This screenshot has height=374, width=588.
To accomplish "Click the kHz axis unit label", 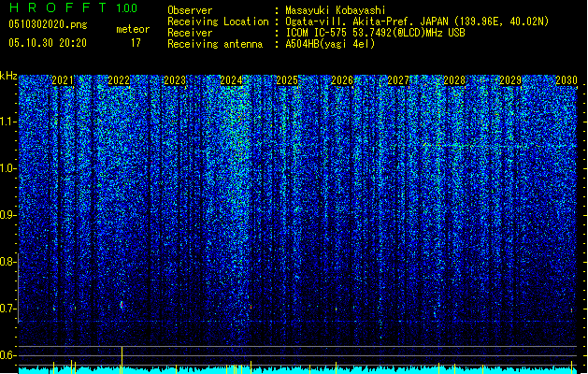I will coord(8,76).
